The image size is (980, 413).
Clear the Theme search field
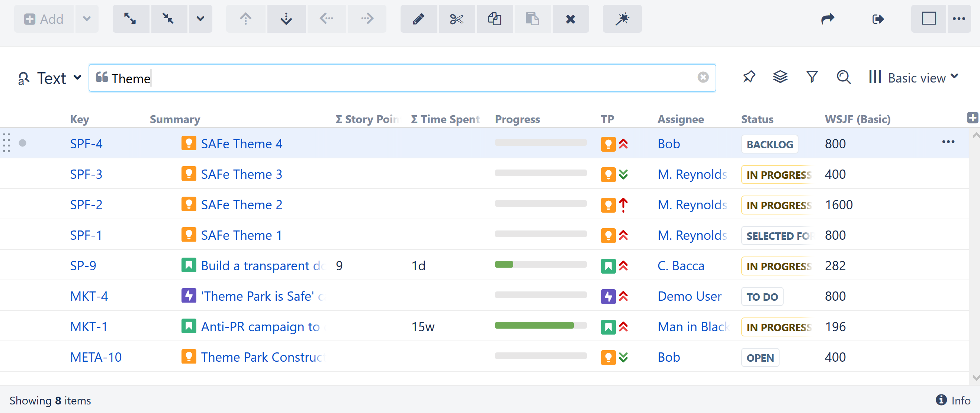pyautogui.click(x=703, y=77)
